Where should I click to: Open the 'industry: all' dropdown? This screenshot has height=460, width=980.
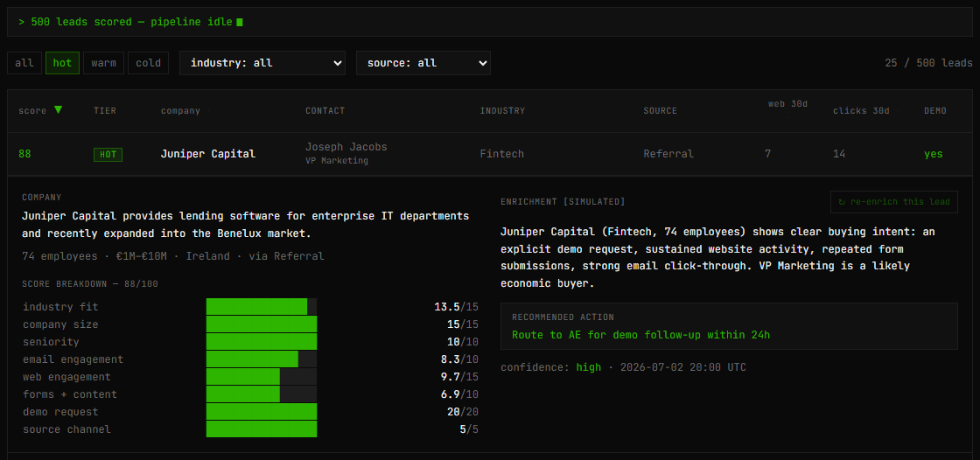tap(262, 63)
